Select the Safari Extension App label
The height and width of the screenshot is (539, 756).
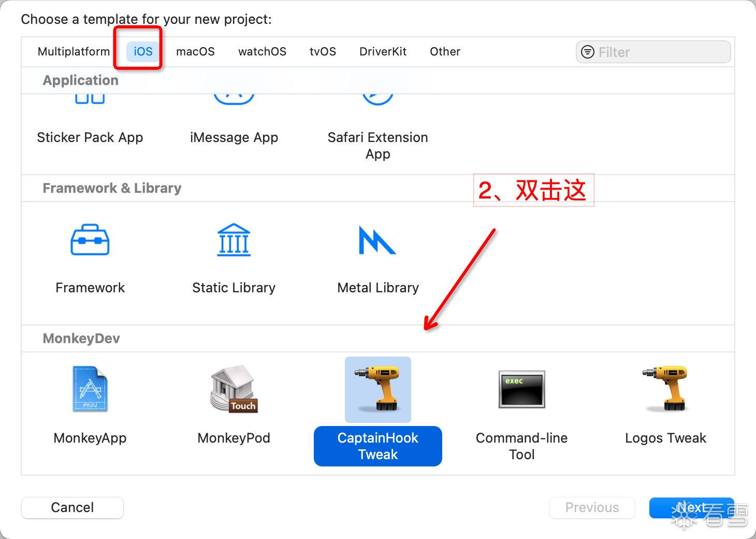[x=378, y=146]
